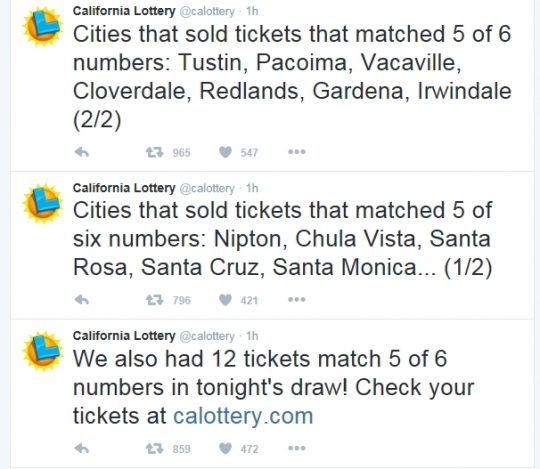Viewport: 540px width, 469px height.
Task: Retweet the tweet with 965 retweets
Action: point(155,152)
